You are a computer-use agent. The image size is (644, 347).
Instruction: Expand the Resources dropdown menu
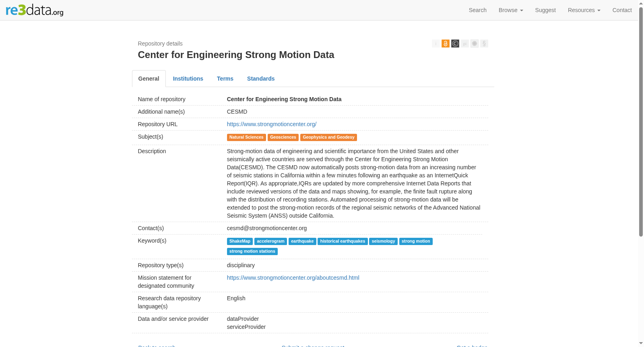tap(584, 10)
